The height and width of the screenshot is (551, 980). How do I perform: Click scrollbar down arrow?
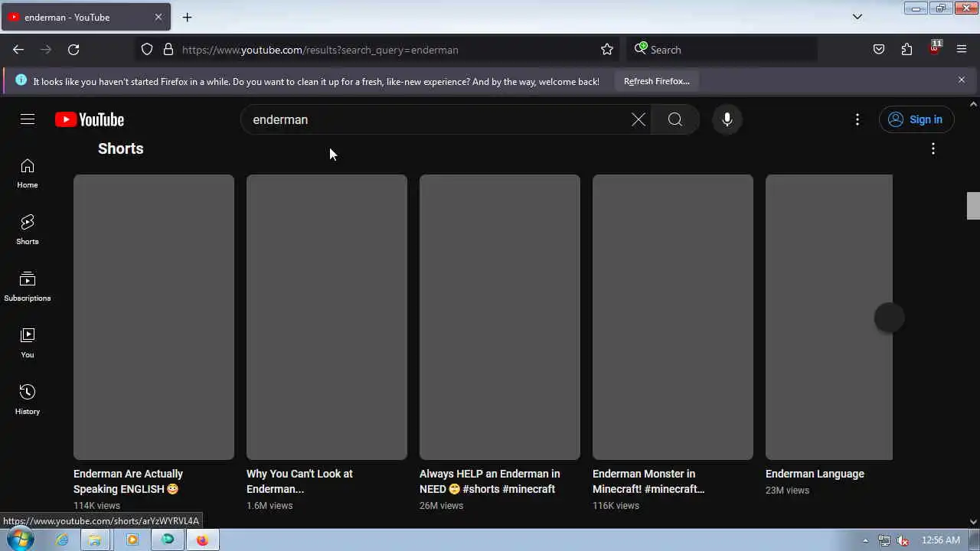[x=973, y=522]
